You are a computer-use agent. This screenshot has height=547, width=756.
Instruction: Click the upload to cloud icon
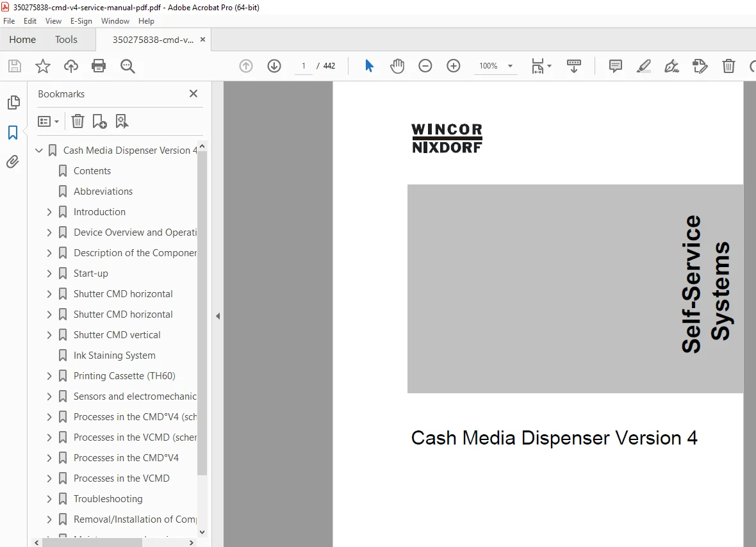(71, 66)
